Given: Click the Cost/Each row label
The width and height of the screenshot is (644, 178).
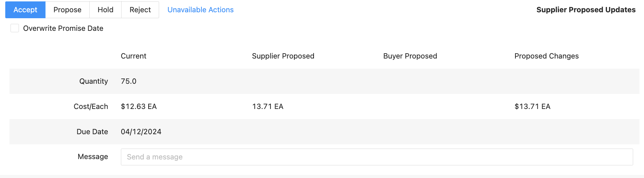Looking at the screenshot, I should coord(91,107).
